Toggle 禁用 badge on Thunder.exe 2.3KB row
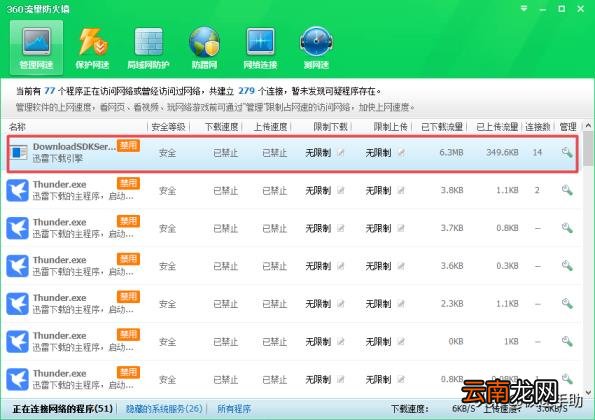 (x=128, y=297)
